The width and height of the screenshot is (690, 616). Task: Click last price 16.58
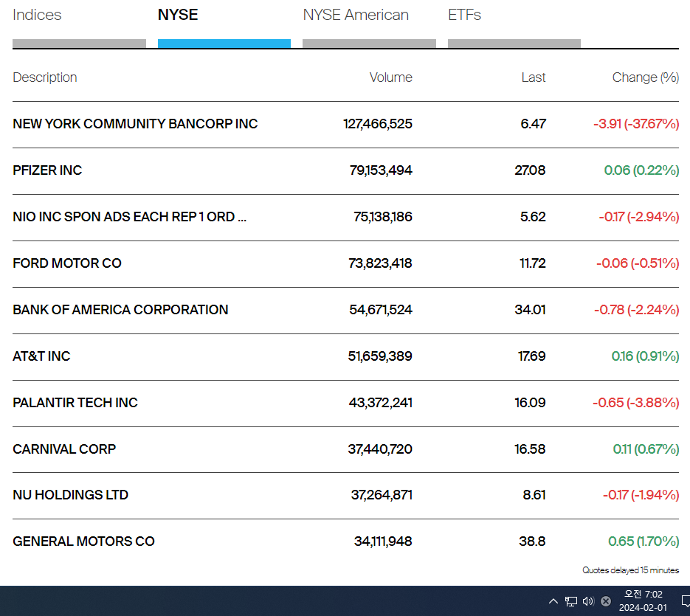click(x=530, y=449)
